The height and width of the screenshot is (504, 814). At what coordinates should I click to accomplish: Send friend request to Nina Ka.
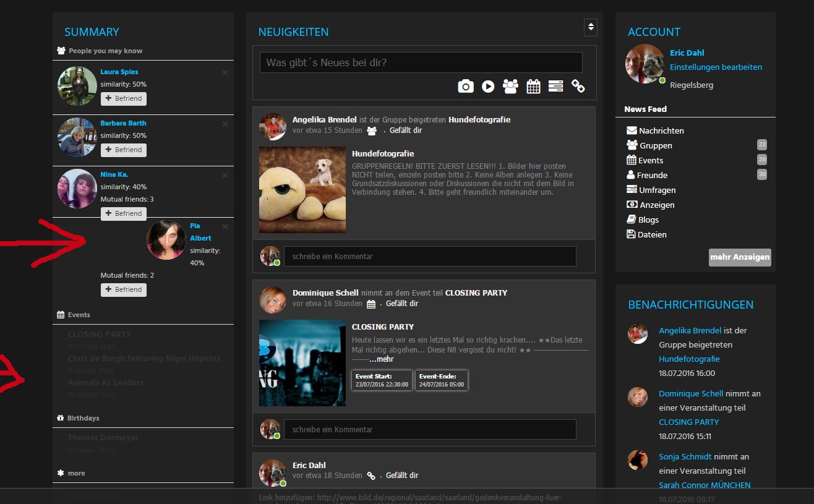pyautogui.click(x=124, y=213)
